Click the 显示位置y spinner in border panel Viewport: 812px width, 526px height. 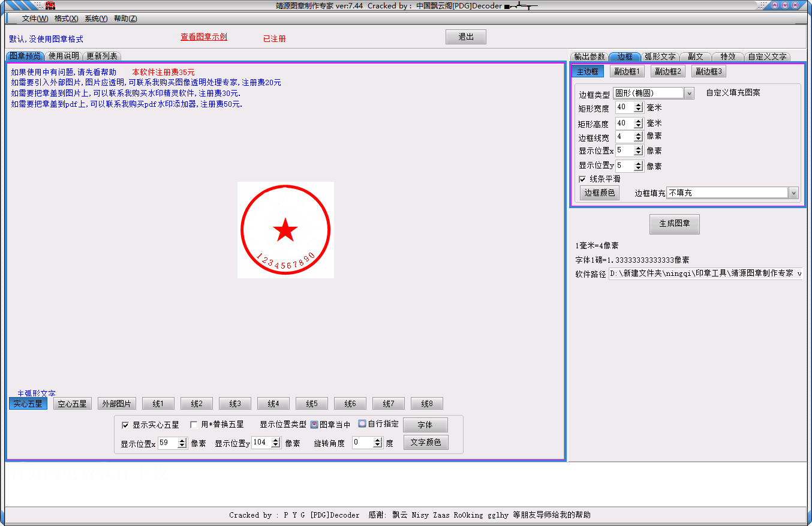(x=638, y=166)
